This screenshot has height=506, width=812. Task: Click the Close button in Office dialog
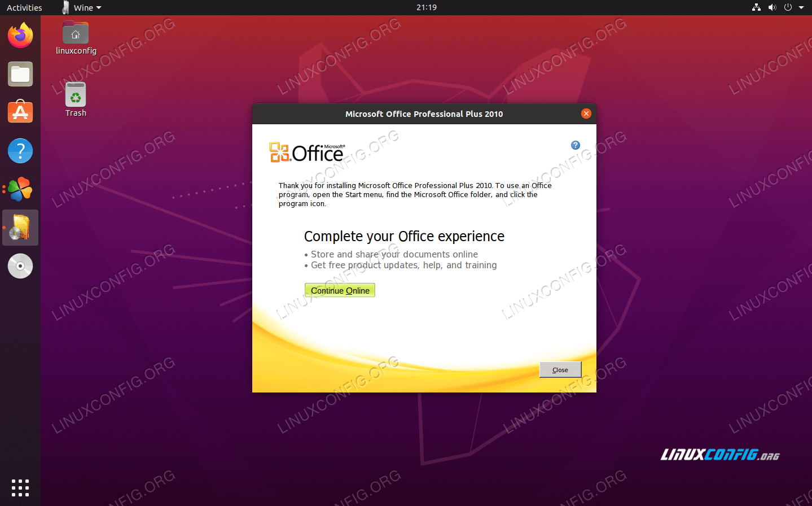pos(560,370)
